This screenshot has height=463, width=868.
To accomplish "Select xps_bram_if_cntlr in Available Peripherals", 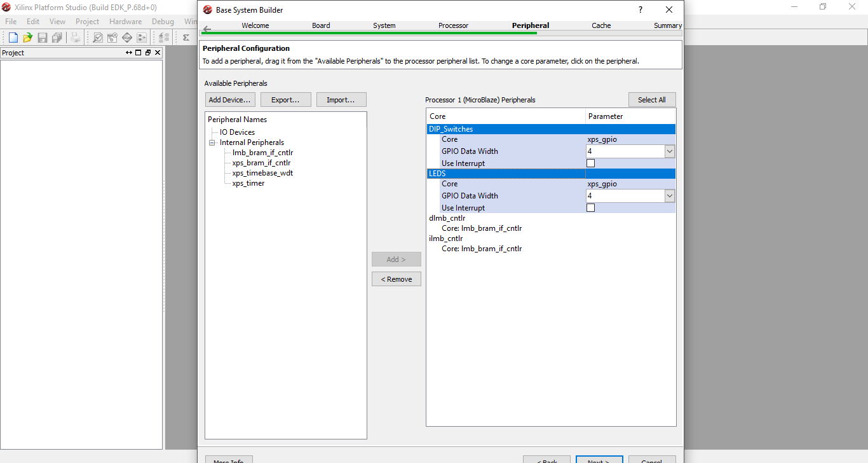I will click(x=261, y=163).
